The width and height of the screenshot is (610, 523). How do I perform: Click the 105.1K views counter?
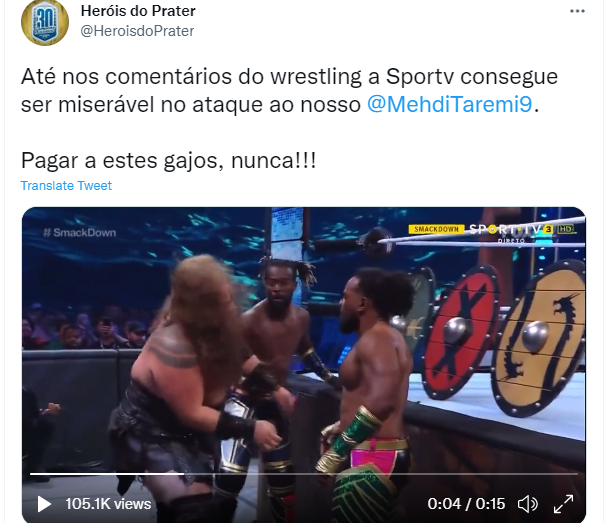(108, 504)
